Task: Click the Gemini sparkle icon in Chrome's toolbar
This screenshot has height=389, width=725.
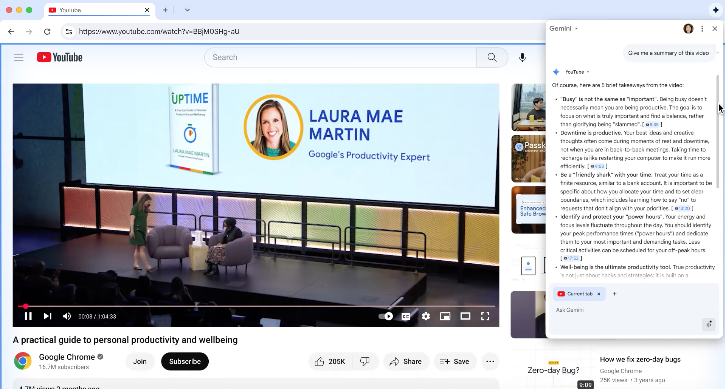Action: coord(715,10)
